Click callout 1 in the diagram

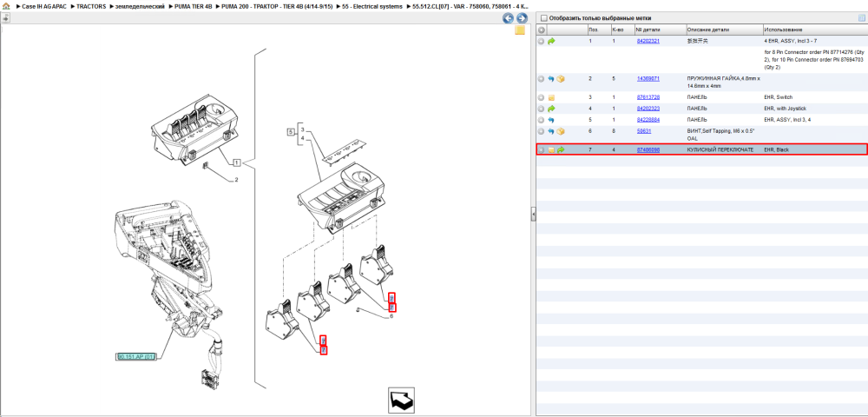pos(236,162)
